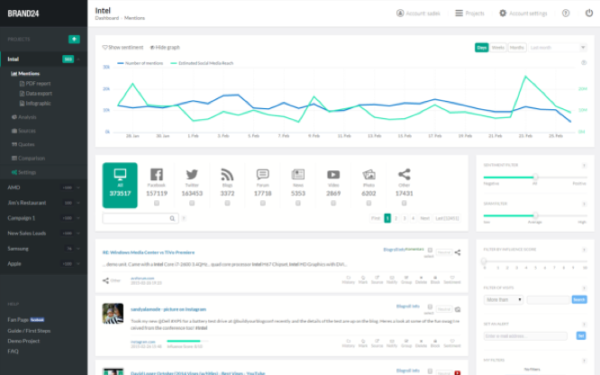Click the help icon beside Set an Alert
Screen dimensions: 600x375
click(584, 324)
